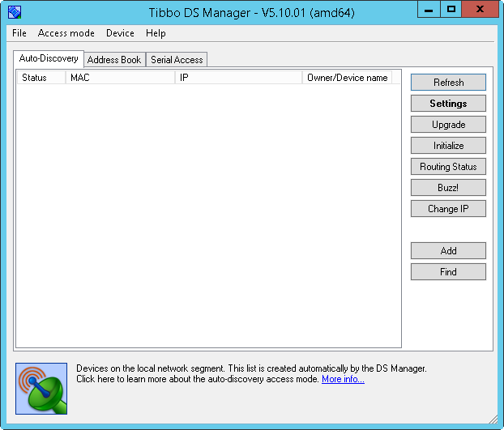Switch to the Address Book tab
The image size is (504, 430).
pos(114,60)
